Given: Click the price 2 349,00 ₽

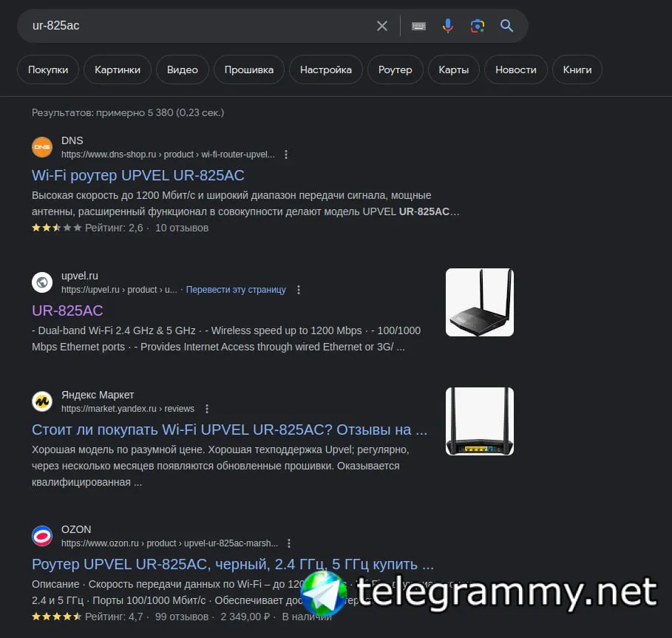Looking at the screenshot, I should tap(245, 617).
